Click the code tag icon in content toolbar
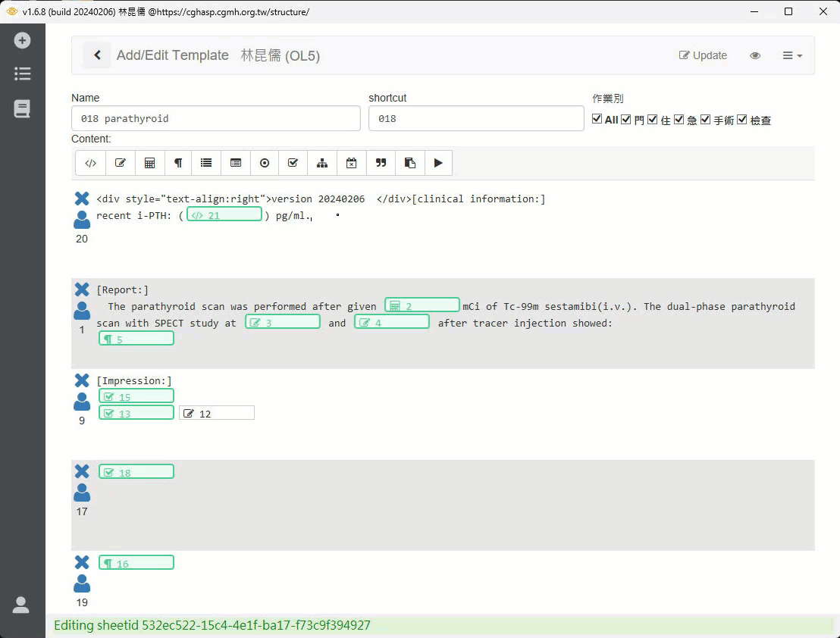The image size is (840, 638). pos(90,163)
